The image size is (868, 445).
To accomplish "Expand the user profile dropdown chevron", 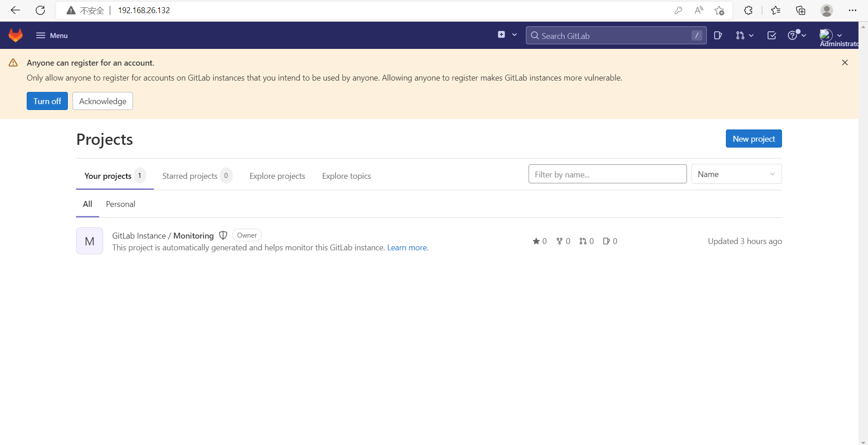I will click(839, 35).
